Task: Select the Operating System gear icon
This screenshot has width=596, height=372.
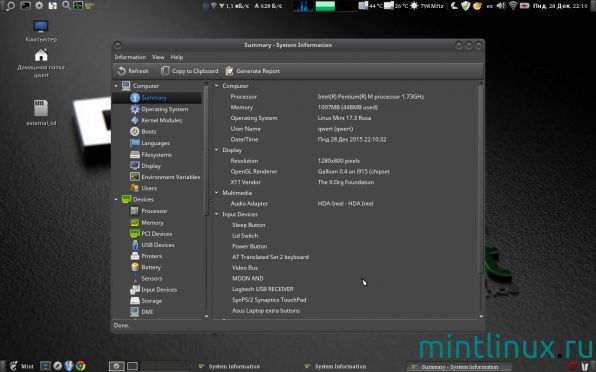Action: 135,109
